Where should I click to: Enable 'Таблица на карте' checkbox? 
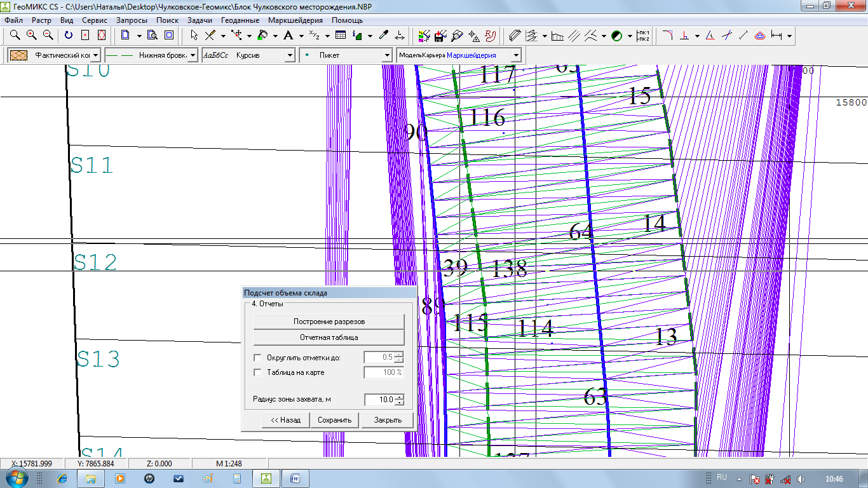(x=257, y=372)
